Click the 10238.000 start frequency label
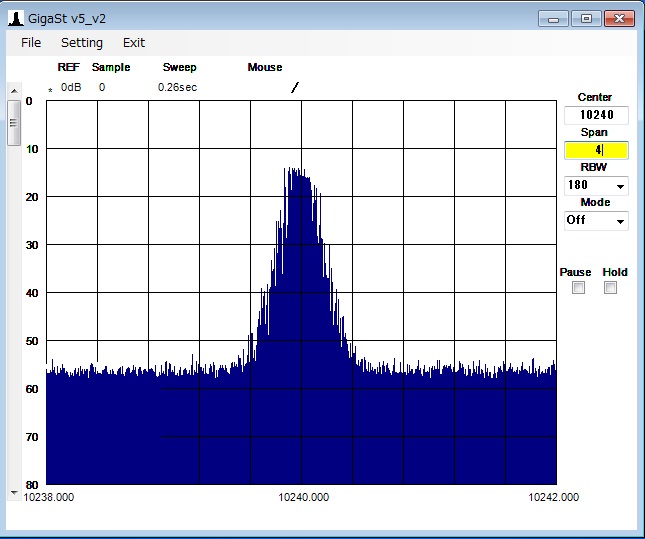This screenshot has height=539, width=645. click(49, 497)
